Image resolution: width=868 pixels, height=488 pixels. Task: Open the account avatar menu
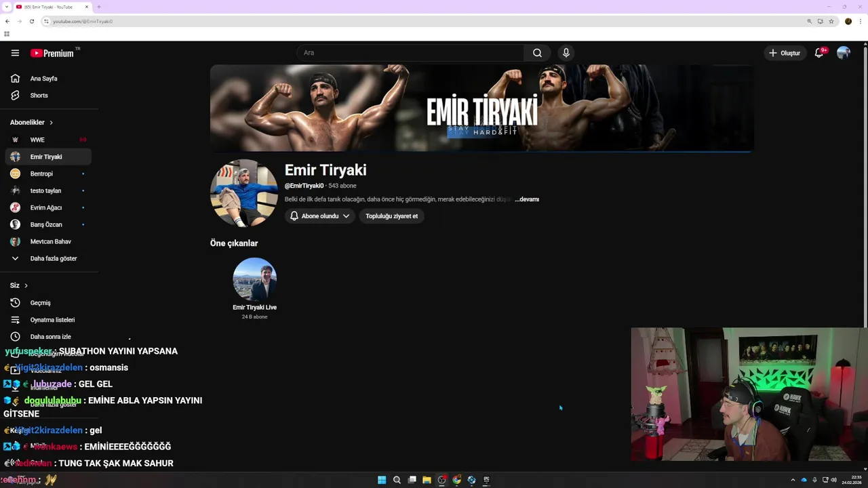844,53
